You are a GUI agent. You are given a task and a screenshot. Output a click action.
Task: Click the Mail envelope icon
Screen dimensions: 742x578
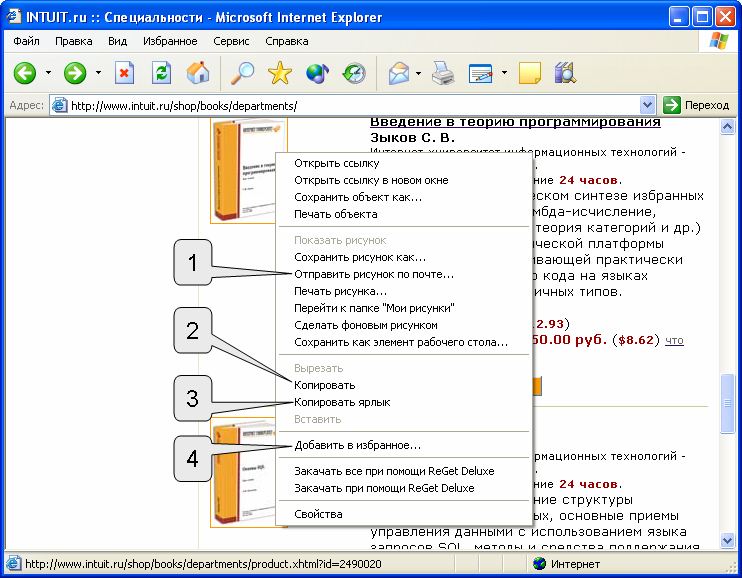pos(399,73)
